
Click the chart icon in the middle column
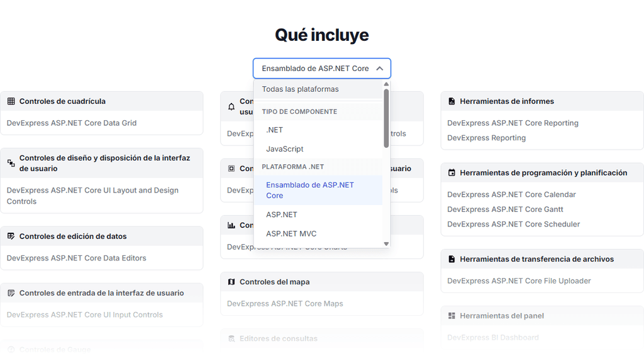coord(231,225)
